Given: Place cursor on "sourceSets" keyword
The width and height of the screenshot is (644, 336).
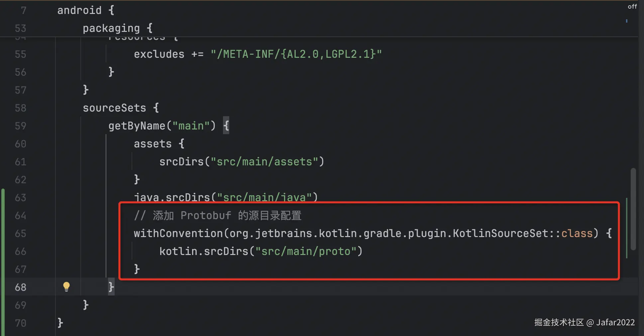Looking at the screenshot, I should click(x=114, y=108).
